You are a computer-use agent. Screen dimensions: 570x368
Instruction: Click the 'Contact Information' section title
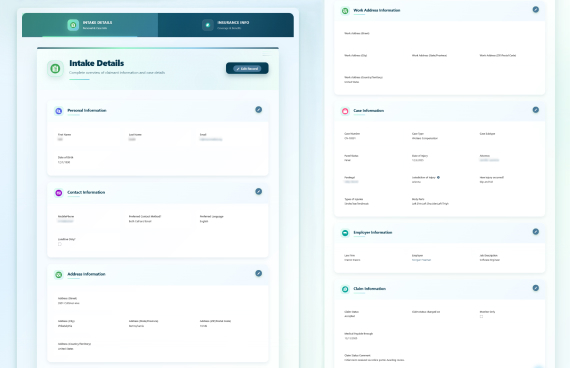(86, 192)
